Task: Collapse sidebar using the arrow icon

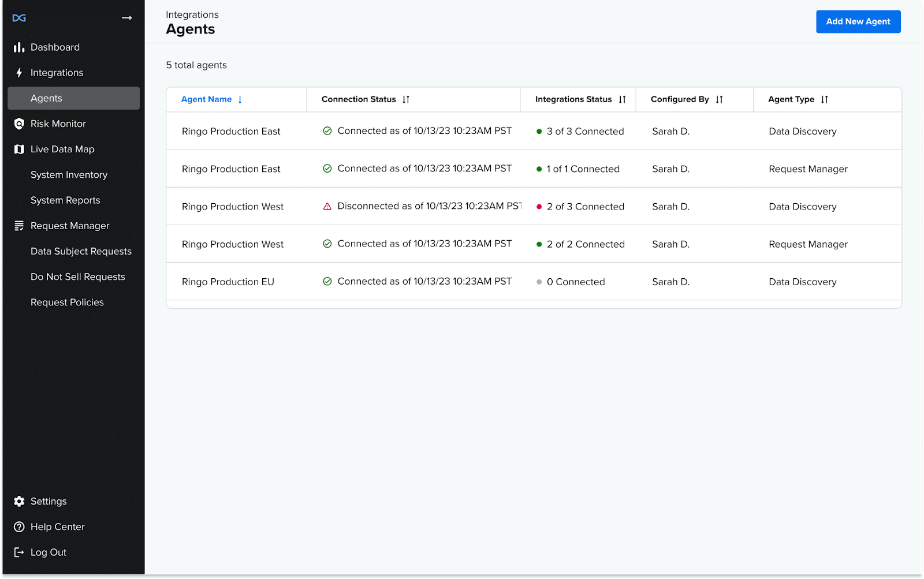Action: tap(127, 18)
